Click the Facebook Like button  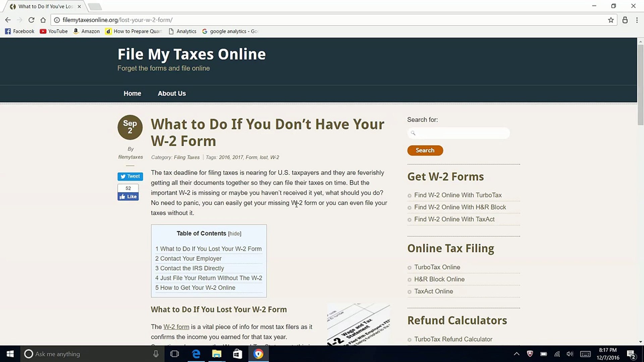coord(128,196)
